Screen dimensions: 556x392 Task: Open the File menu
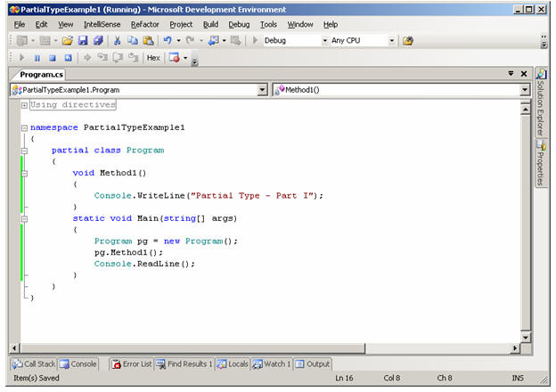click(19, 24)
